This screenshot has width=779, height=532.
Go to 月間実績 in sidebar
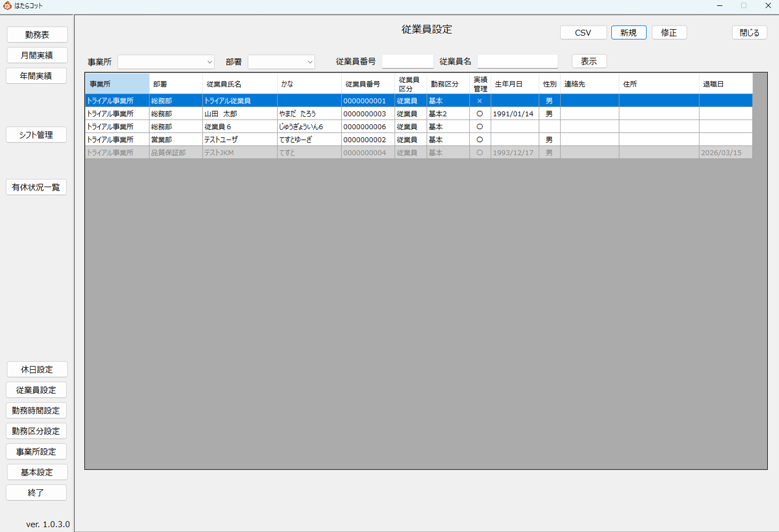[x=37, y=55]
